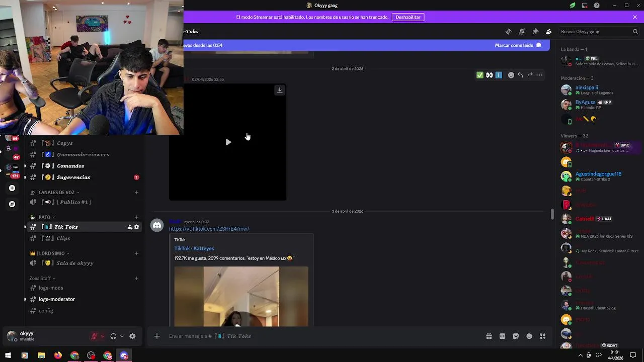Click the green leaf icon in title bar
The width and height of the screenshot is (644, 362).
573,6
